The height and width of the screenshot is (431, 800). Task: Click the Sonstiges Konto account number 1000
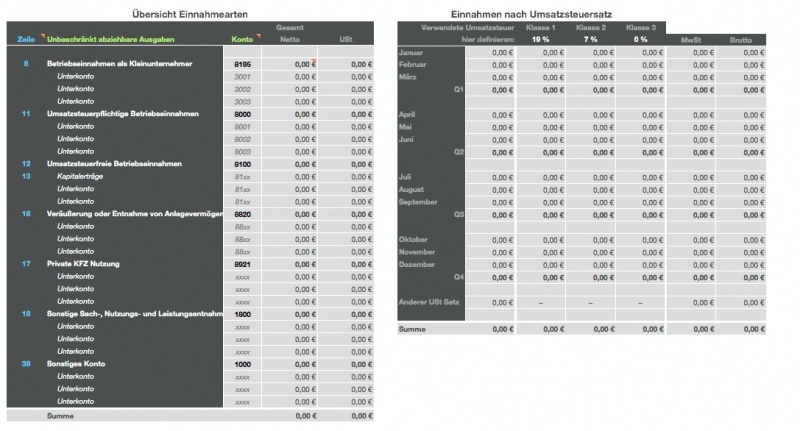click(x=242, y=364)
